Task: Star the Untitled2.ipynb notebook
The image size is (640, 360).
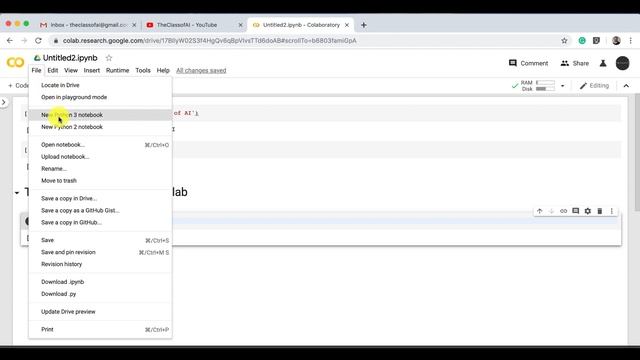Action: (109, 58)
